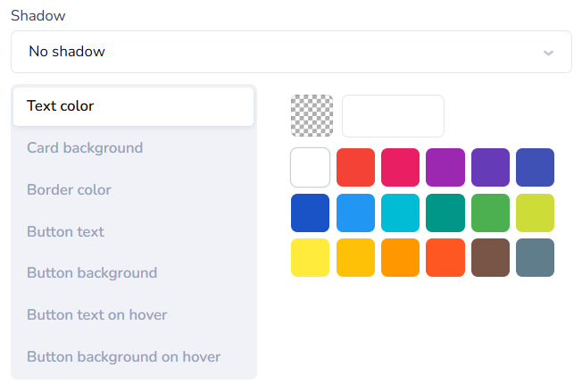Select the purple color swatch

coord(445,168)
